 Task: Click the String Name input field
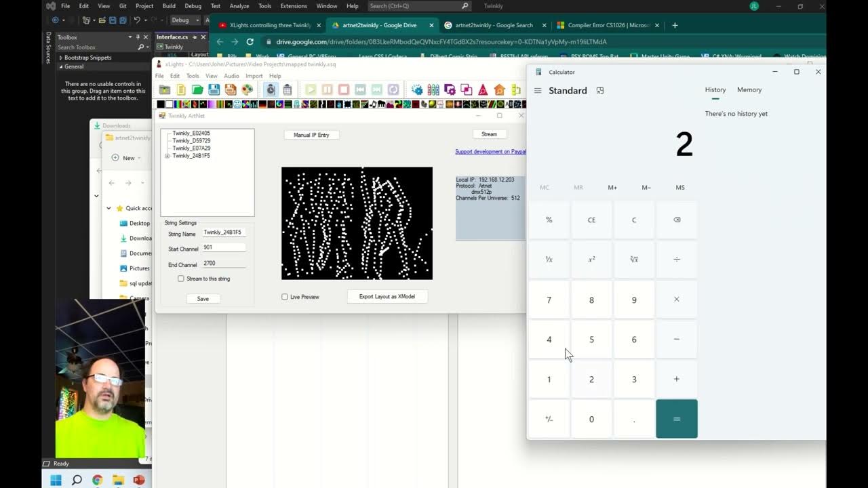[224, 232]
